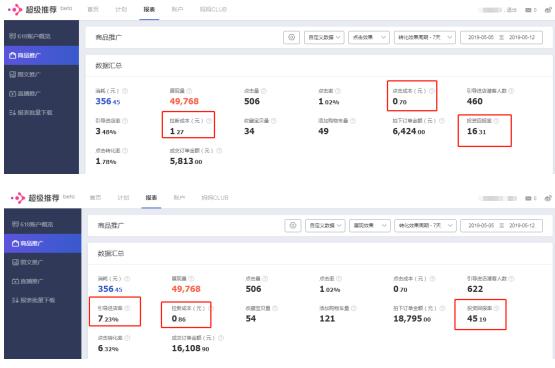Switch to 计划 tab in the upper report
This screenshot has height=368, width=555.
coord(121,9)
